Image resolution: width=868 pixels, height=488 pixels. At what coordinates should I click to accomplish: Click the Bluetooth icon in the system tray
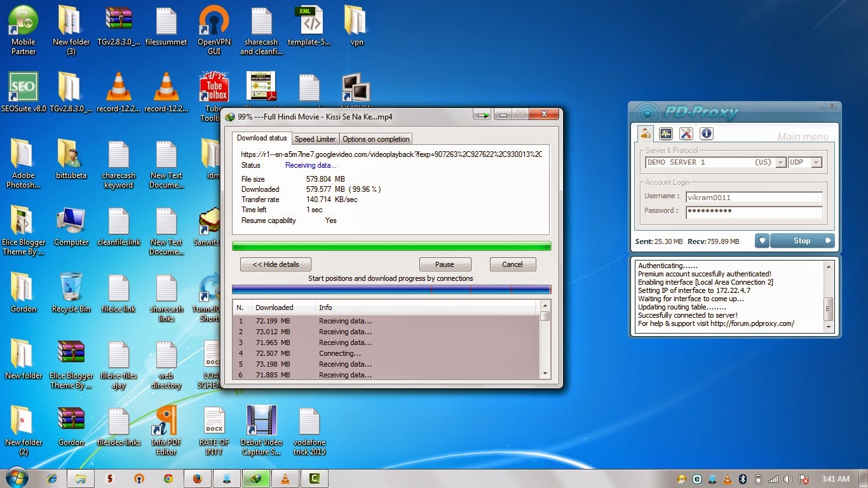coord(742,478)
